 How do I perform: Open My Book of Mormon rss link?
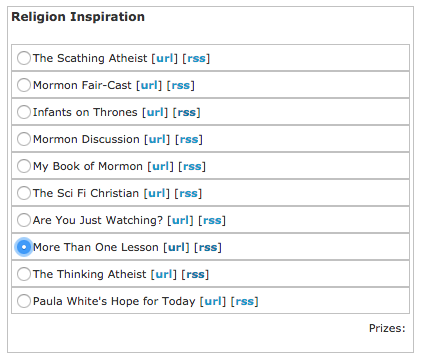192,166
